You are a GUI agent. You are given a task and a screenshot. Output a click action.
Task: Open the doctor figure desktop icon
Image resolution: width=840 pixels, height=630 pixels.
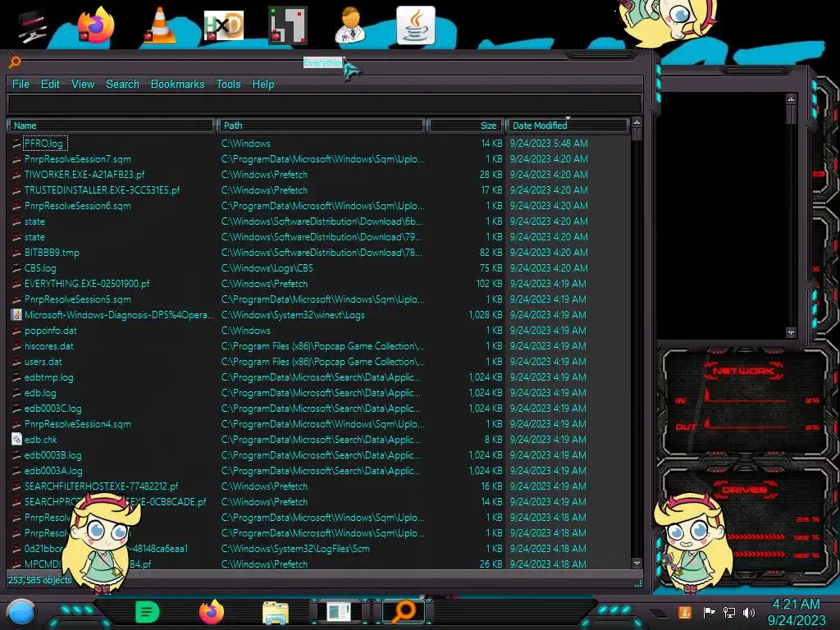350,25
